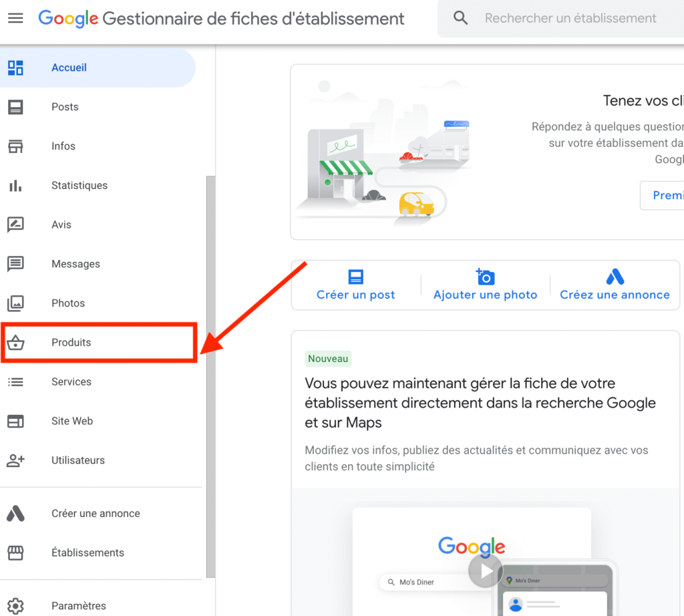Play the Google Maps intro video
The height and width of the screenshot is (616, 684).
coord(485,570)
